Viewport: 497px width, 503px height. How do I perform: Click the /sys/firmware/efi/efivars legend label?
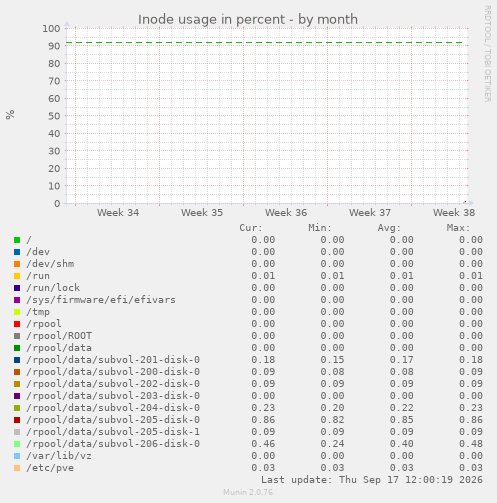pyautogui.click(x=101, y=300)
